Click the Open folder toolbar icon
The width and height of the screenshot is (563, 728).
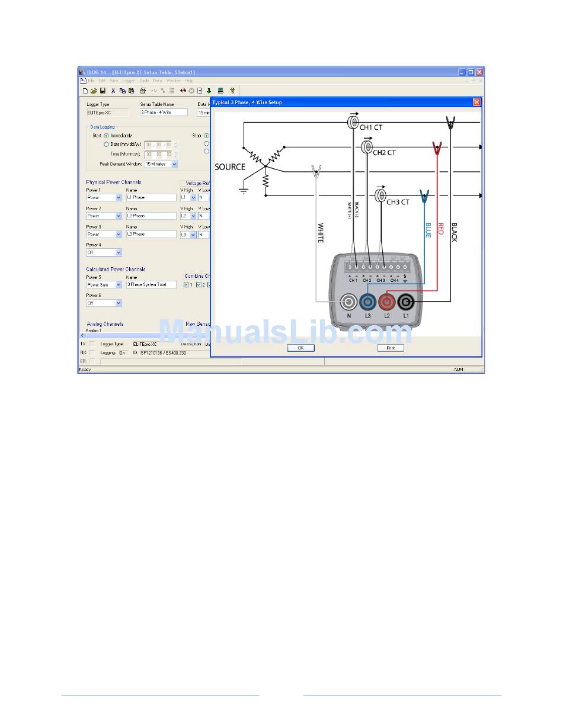[x=94, y=91]
